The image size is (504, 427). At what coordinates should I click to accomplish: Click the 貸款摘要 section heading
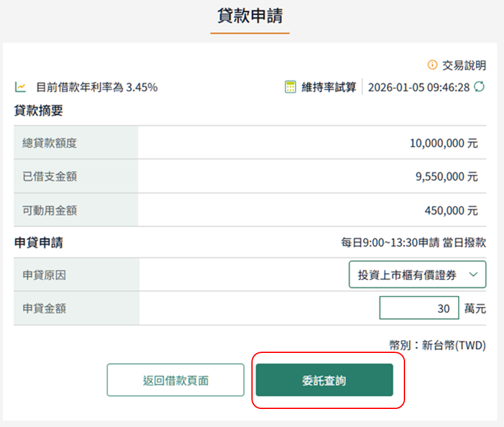point(39,111)
